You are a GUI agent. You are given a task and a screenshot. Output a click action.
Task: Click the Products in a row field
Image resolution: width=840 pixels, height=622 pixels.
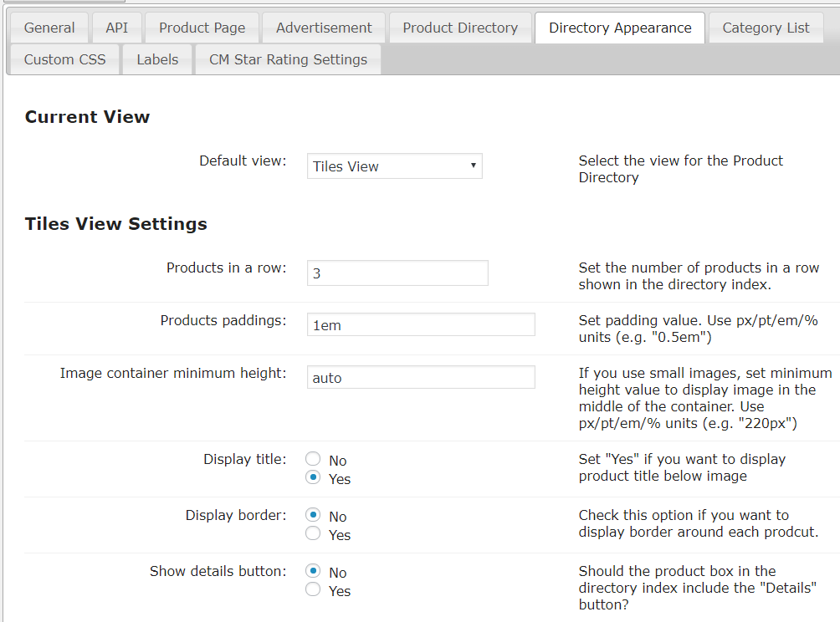click(x=397, y=273)
